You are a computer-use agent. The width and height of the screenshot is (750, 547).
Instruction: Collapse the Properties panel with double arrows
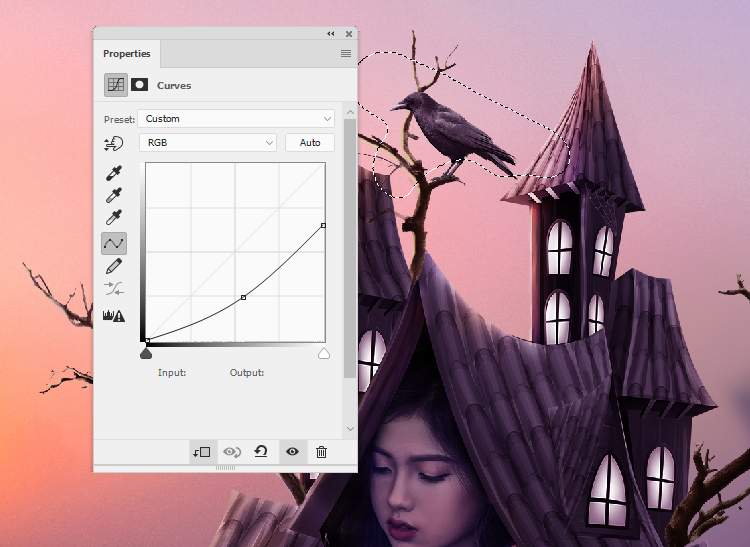331,33
